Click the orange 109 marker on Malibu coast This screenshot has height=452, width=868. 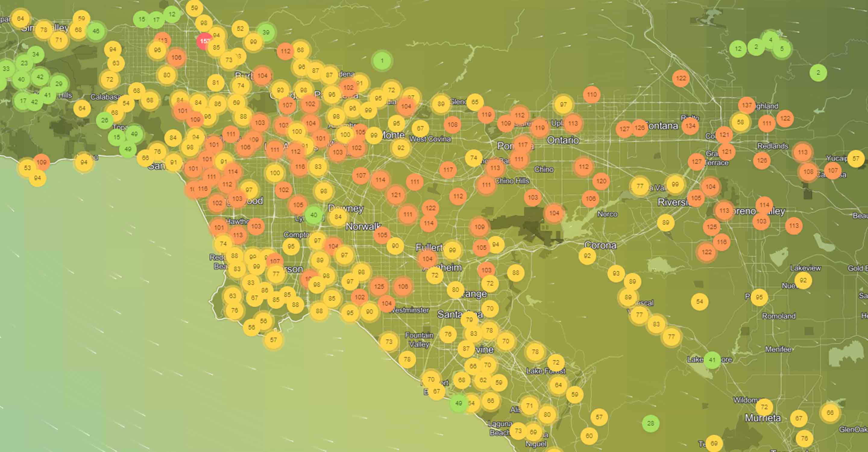(42, 162)
